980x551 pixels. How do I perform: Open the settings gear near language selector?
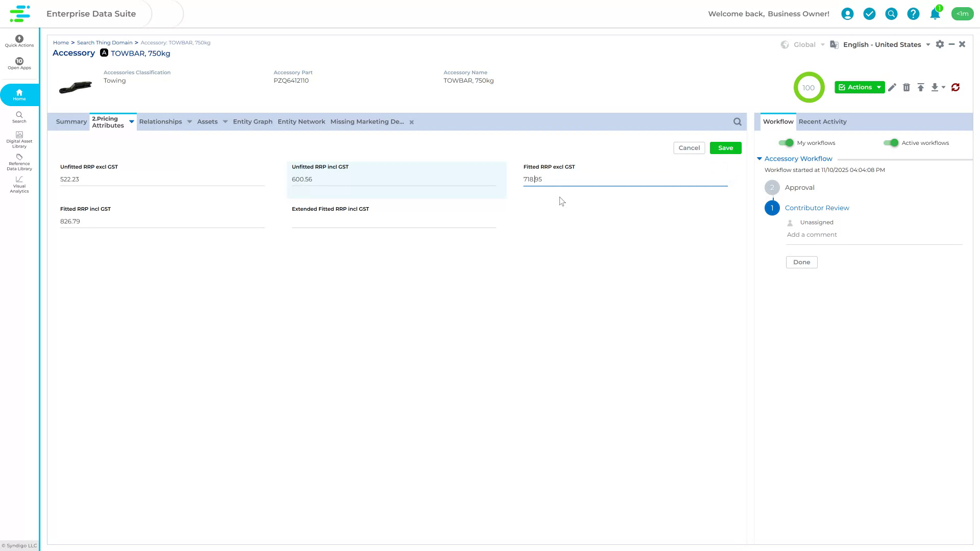click(940, 44)
